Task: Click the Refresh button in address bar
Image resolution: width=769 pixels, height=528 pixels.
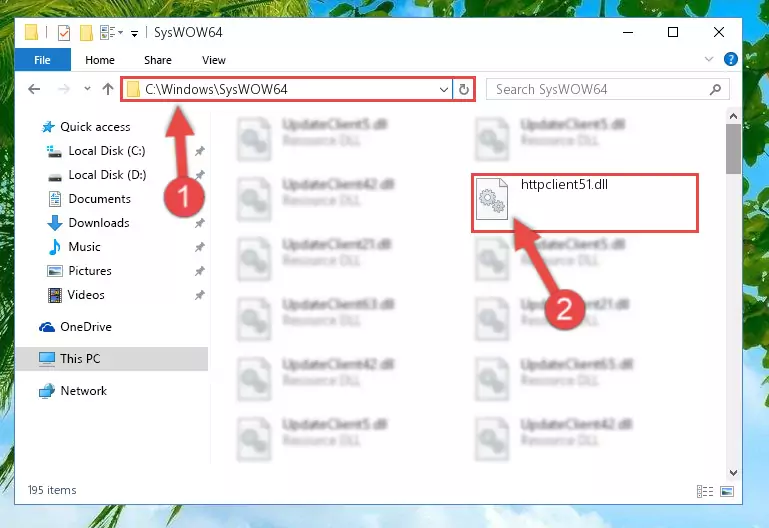Action: pyautogui.click(x=463, y=89)
